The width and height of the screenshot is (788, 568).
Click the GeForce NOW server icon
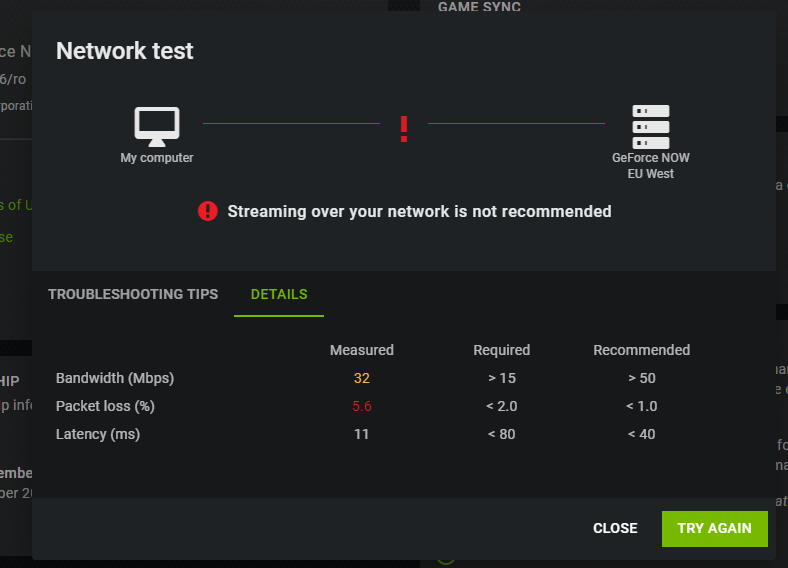point(650,126)
